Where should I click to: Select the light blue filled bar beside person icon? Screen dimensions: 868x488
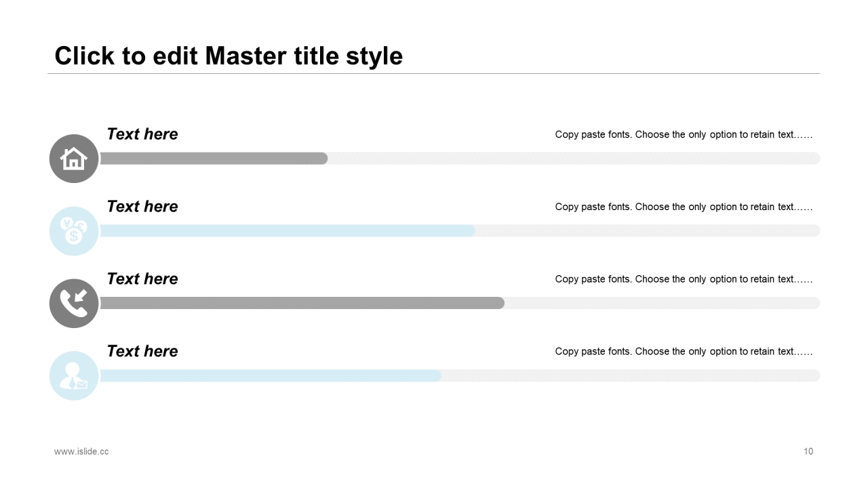[271, 375]
